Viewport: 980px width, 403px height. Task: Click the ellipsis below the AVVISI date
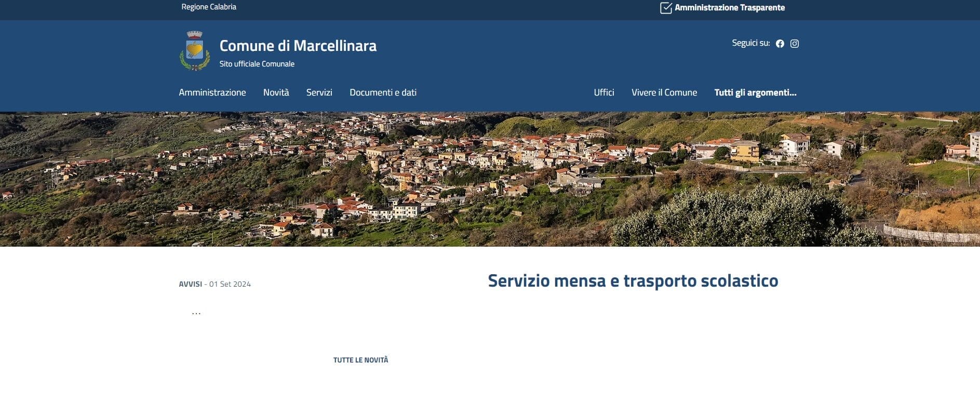pyautogui.click(x=196, y=313)
